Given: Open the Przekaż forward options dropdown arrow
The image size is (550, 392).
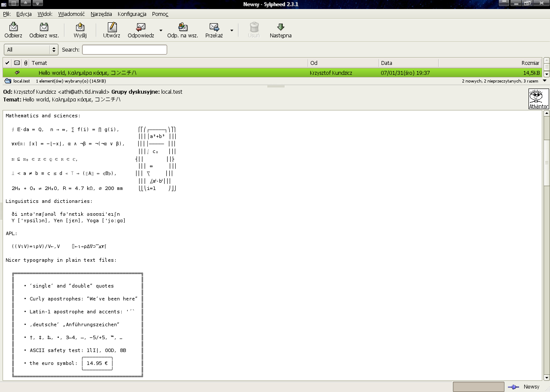Looking at the screenshot, I should 232,31.
